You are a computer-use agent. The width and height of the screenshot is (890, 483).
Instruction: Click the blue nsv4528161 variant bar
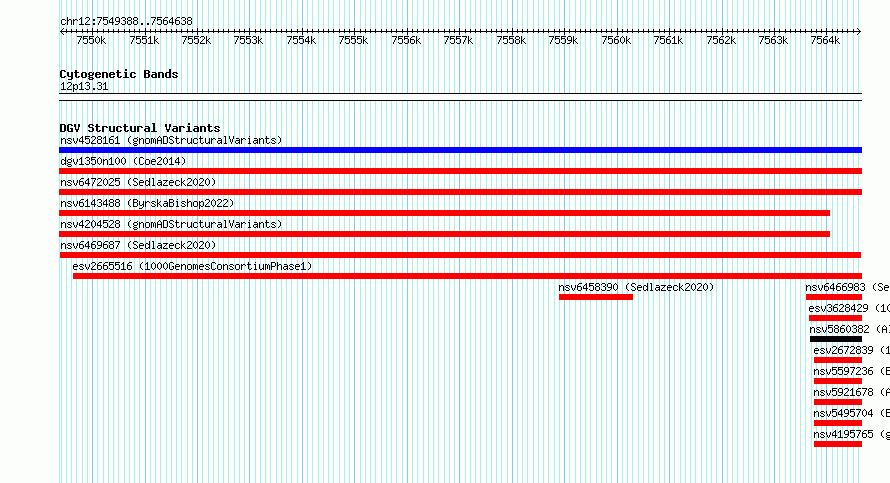coord(460,150)
